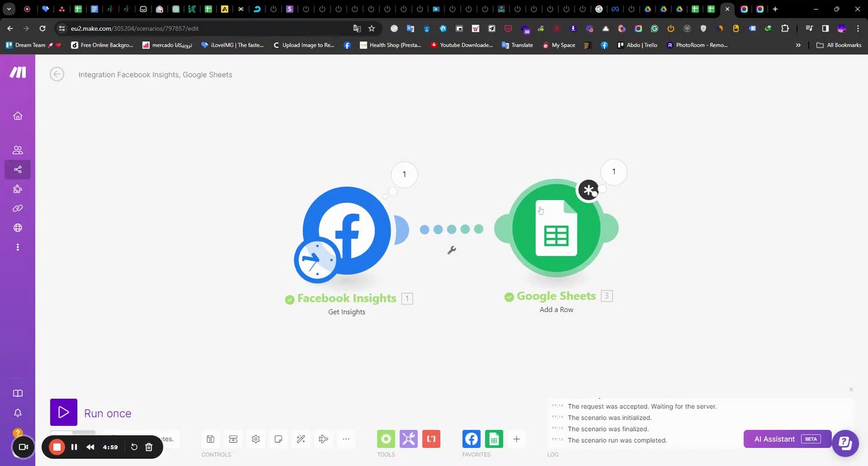Viewport: 868px width, 466px height.
Task: Click the plus to add a favorite
Action: [516, 439]
